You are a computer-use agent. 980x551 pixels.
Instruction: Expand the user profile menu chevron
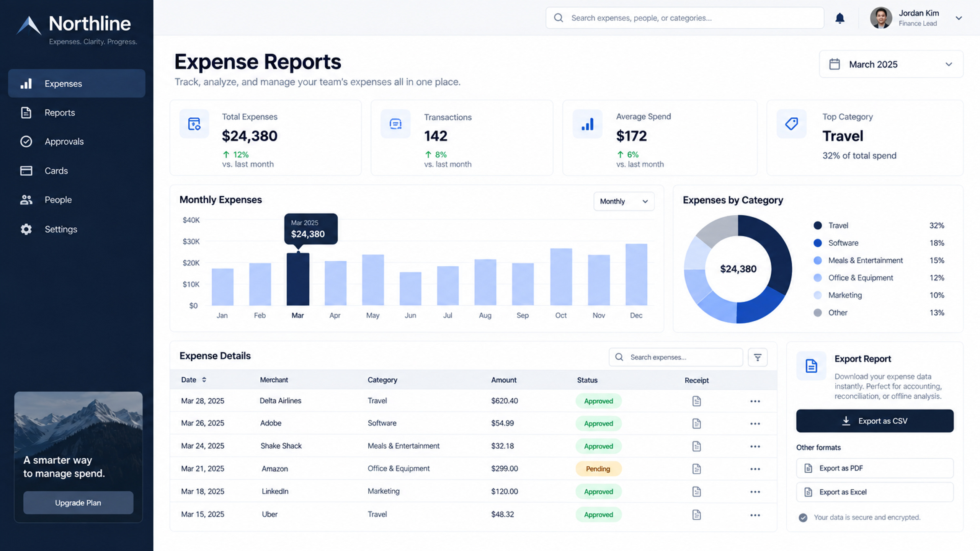(959, 18)
